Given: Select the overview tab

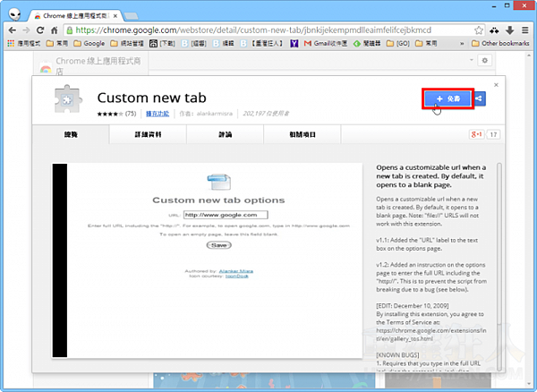Looking at the screenshot, I should tap(71, 134).
